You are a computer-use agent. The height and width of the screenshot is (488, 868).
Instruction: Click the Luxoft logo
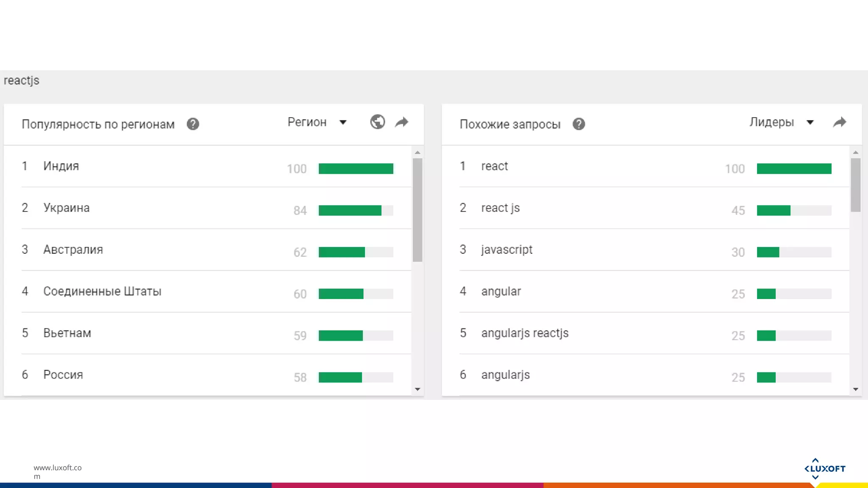tap(824, 469)
